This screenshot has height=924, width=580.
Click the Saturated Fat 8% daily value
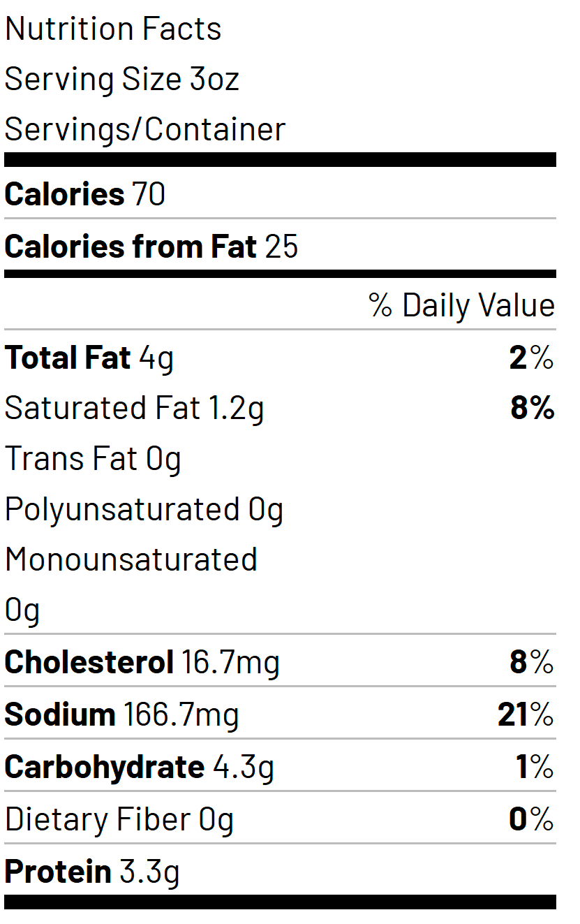533,409
